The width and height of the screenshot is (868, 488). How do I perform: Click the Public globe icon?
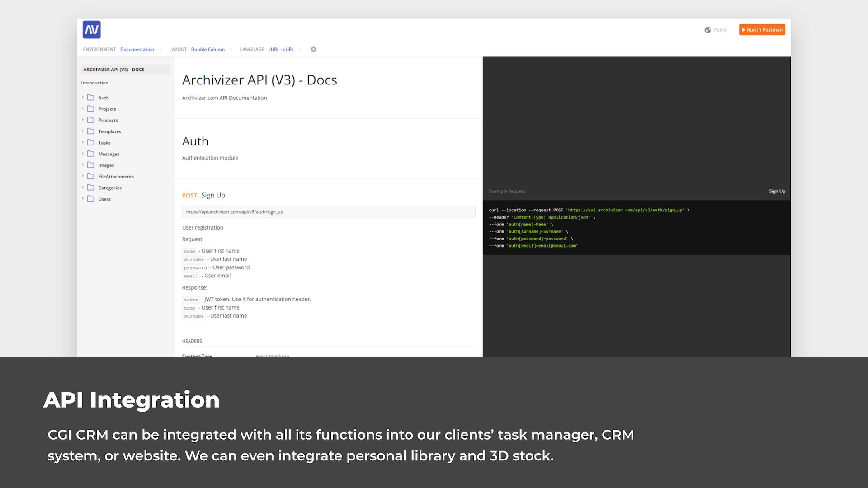(708, 30)
